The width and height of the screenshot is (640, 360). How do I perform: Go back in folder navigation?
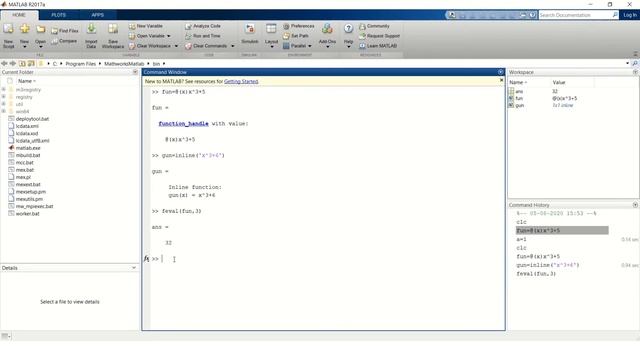coord(4,64)
